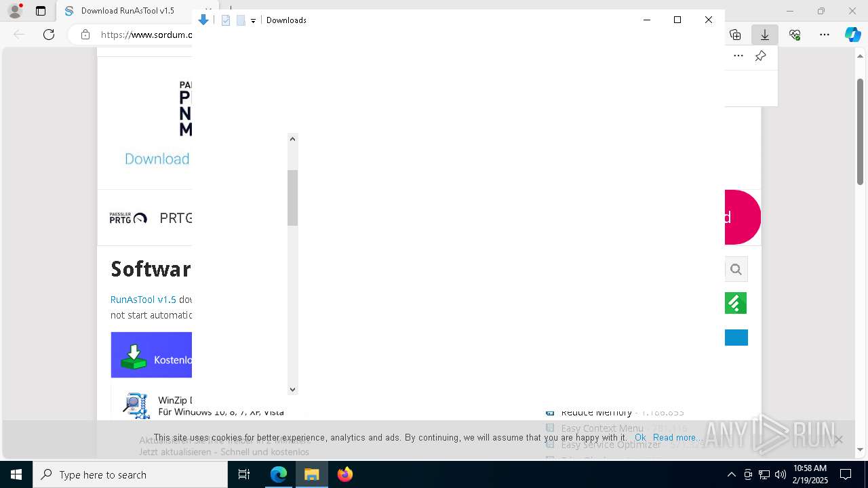Image resolution: width=868 pixels, height=488 pixels.
Task: Open Edge Settings and more menu
Action: [x=825, y=35]
